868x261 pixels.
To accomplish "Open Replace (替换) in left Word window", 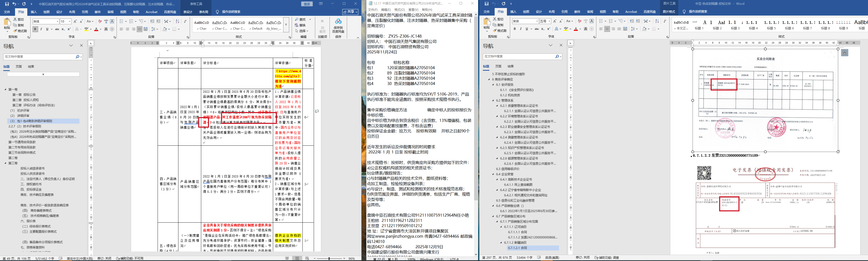I will [x=300, y=25].
